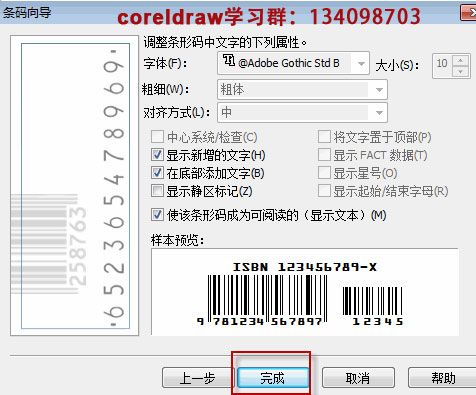Click the 大小(S) label
Viewport: 476px width, 395px height.
tap(397, 65)
